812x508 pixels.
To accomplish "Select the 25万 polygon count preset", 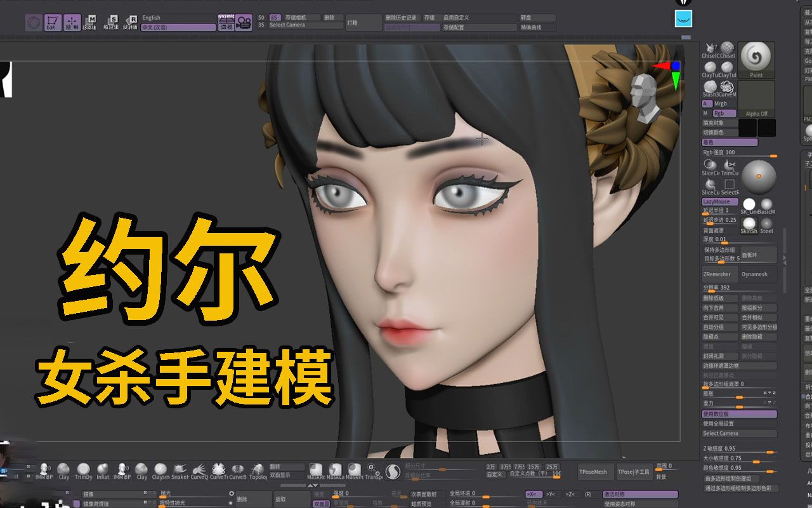I will 552,467.
